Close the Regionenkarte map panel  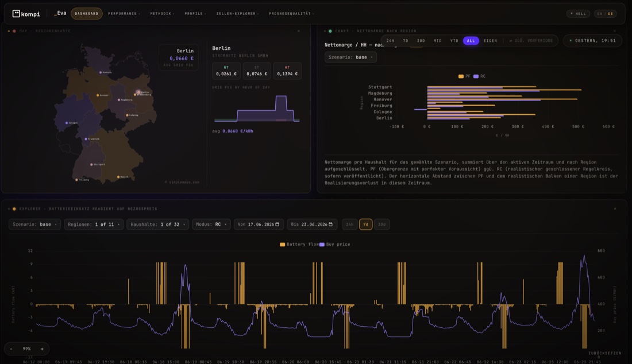[299, 31]
